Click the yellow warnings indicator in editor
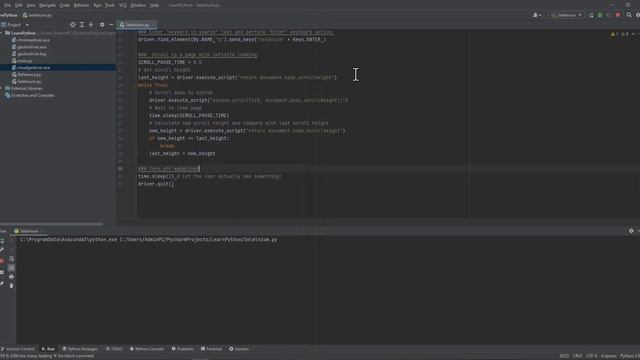640x360 pixels. 614,34
